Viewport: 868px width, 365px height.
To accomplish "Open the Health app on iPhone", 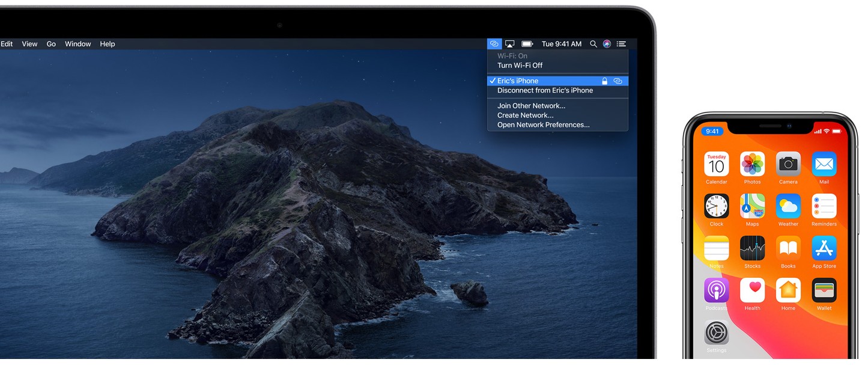I will (x=752, y=290).
